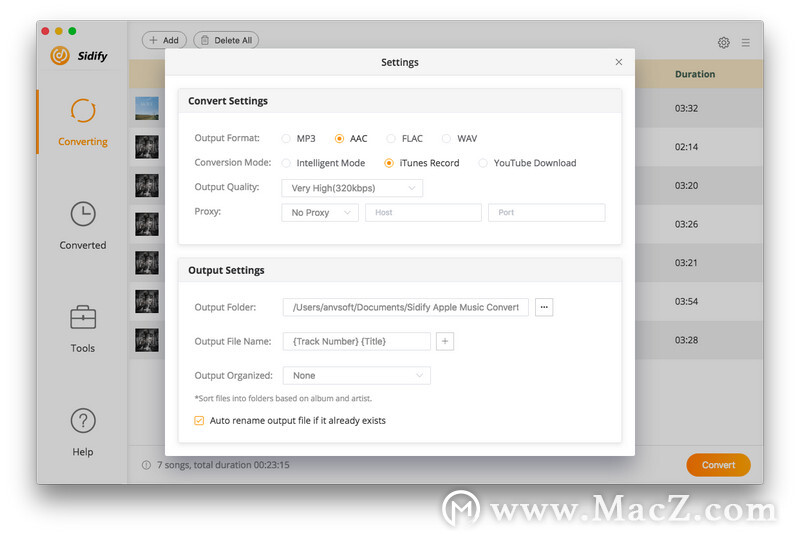Image resolution: width=800 pixels, height=536 pixels.
Task: Choose Intelligent Mode conversion
Action: click(x=286, y=163)
